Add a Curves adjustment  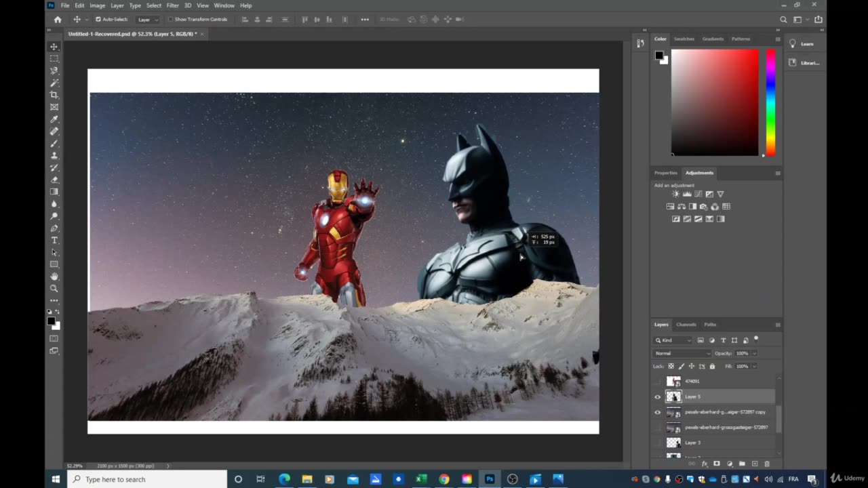698,194
